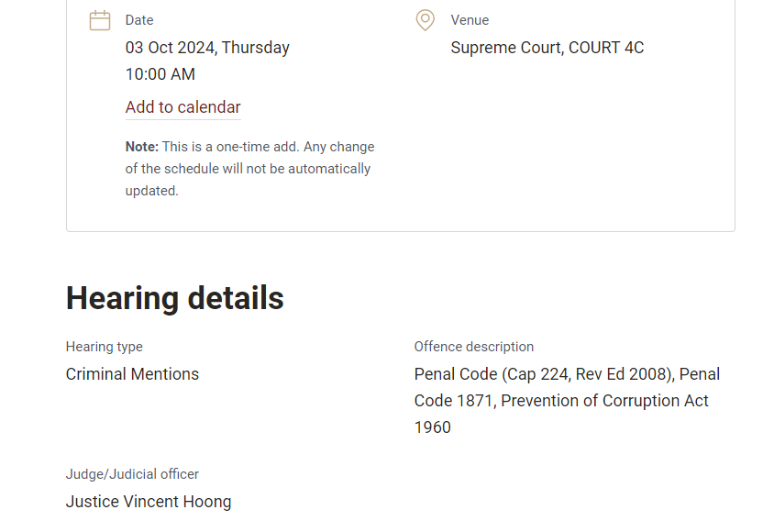Click the Venue label
Screen dimensions: 774x532
470,20
